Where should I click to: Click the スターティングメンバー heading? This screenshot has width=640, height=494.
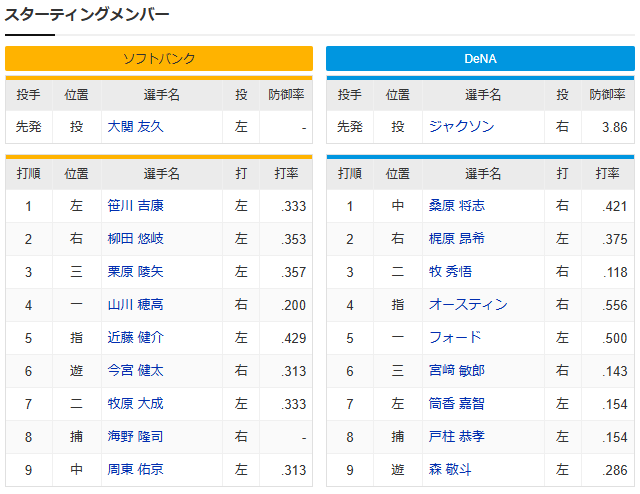coord(87,15)
